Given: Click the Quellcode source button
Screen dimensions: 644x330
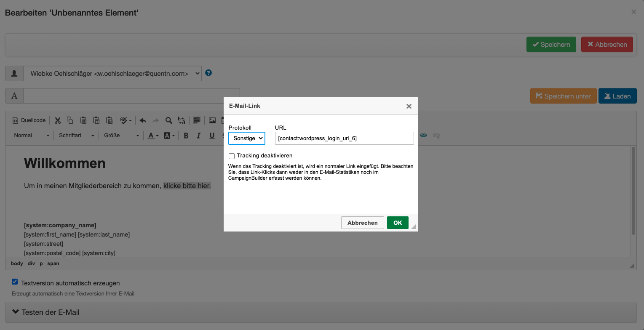Looking at the screenshot, I should 29,120.
